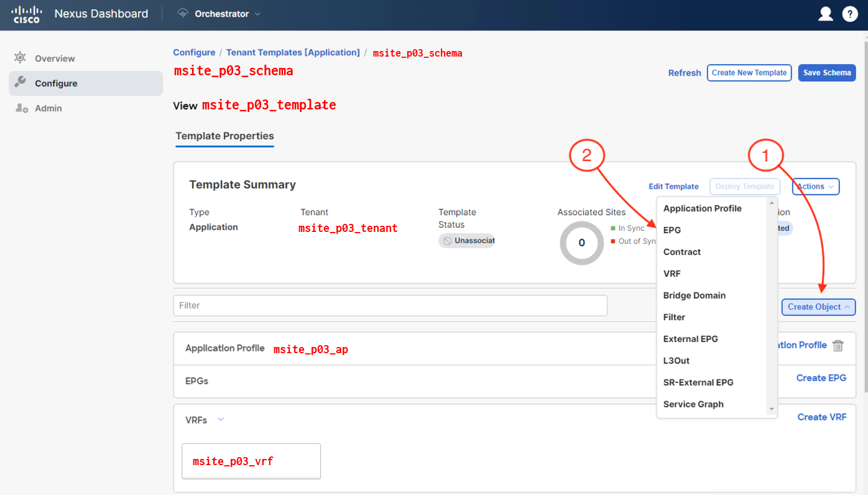Select EPG from the object menu
Viewport: 868px width, 495px height.
672,230
